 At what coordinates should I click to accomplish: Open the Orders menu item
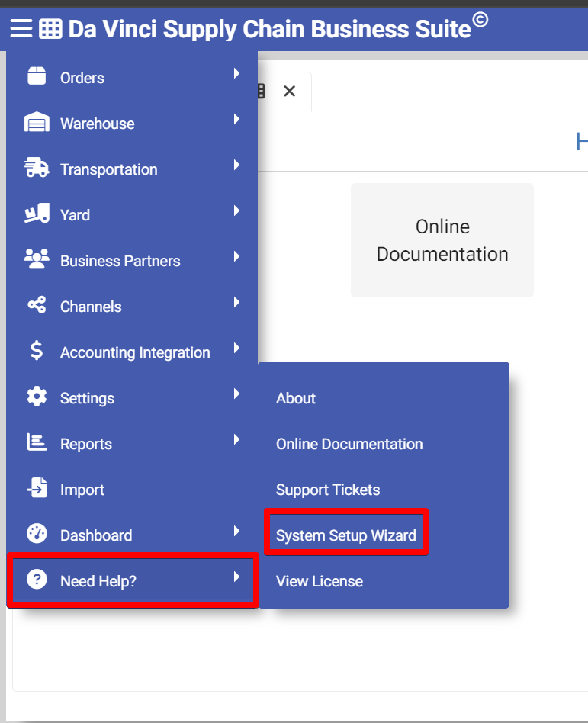(x=132, y=76)
